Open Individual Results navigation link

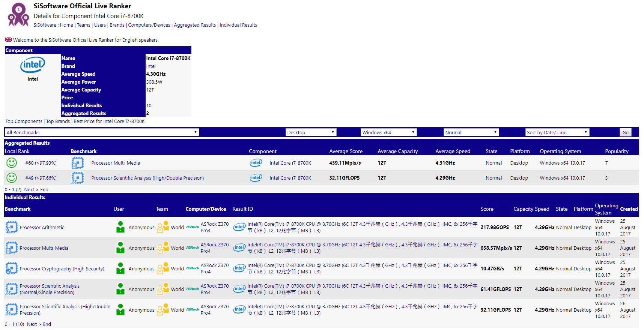click(238, 25)
